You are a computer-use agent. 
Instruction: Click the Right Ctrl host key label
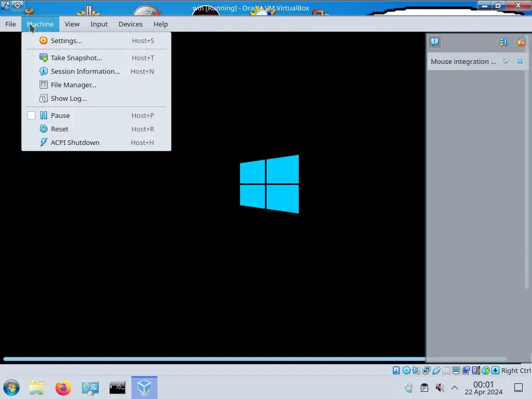[516, 370]
